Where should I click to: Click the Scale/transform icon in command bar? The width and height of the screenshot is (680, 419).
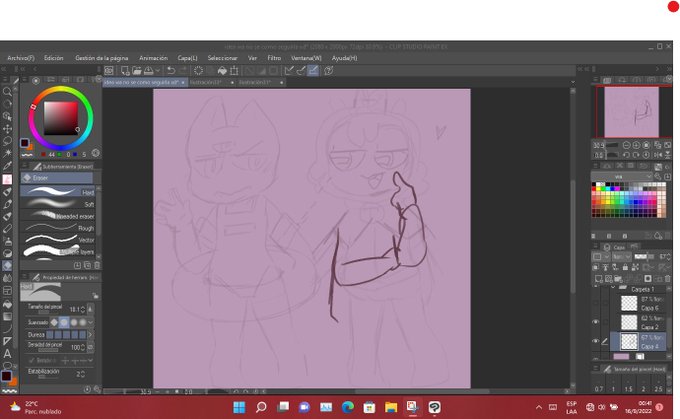point(234,70)
